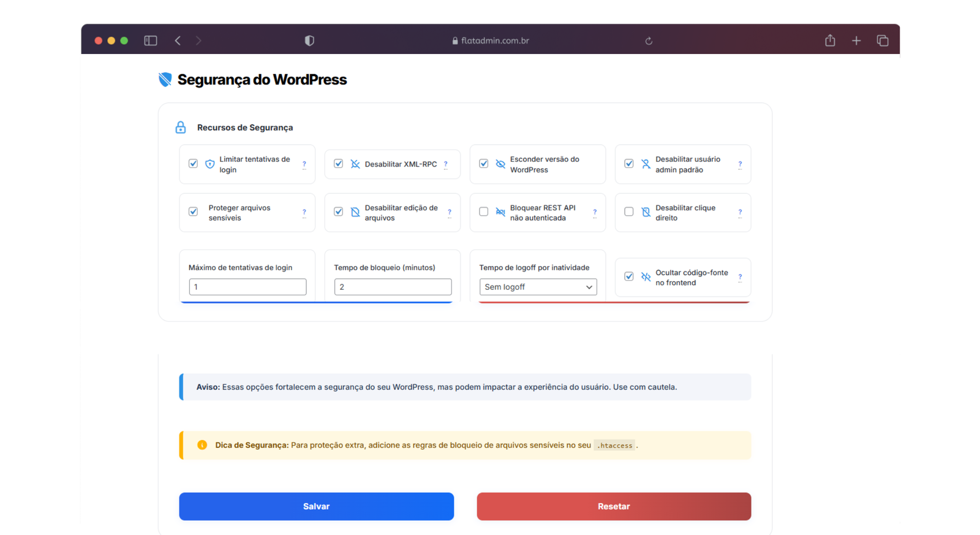This screenshot has height=535, width=980.
Task: Toggle Desabilitar usuário admin padrão checkbox
Action: pos(628,164)
